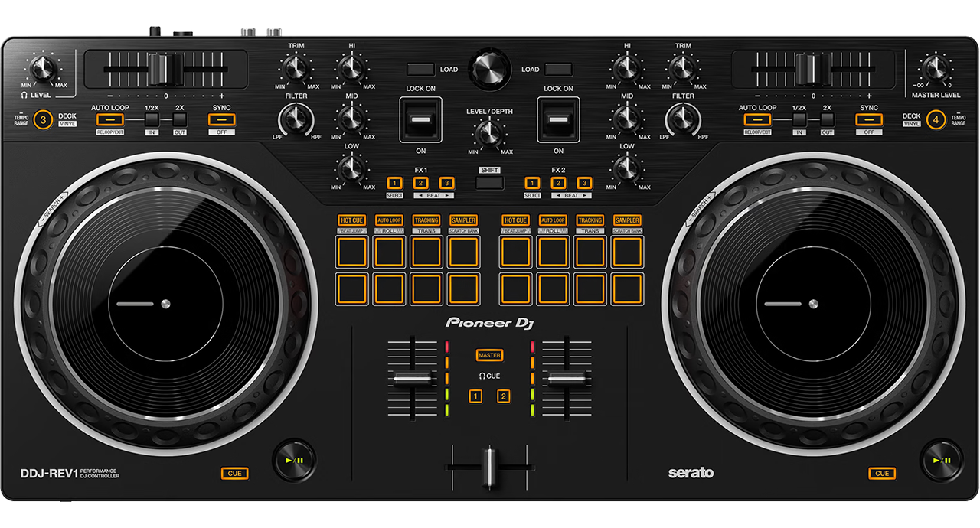Click the right channel FILTER knob
Screen dimensions: 980x528
(683, 119)
